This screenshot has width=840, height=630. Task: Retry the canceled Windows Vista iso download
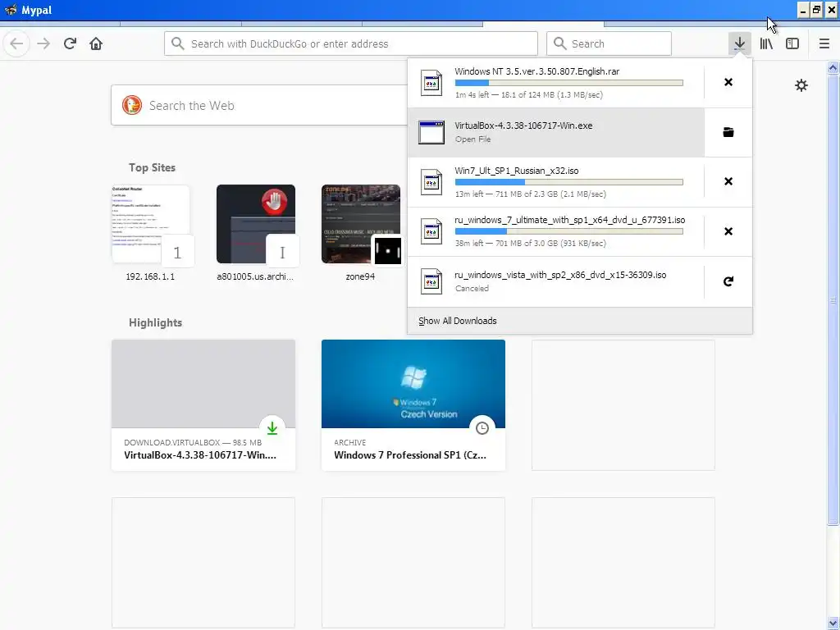[x=728, y=281]
